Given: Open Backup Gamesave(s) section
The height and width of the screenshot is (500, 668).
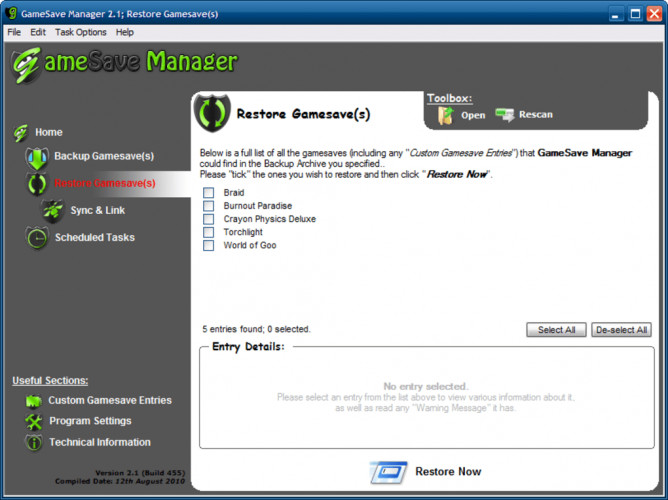Looking at the screenshot, I should coord(104,156).
